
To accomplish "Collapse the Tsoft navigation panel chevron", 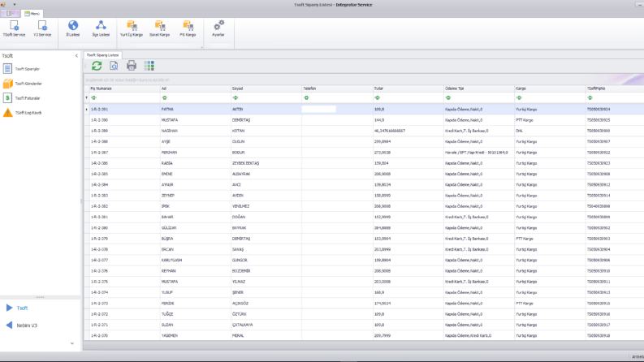I will tap(76, 55).
